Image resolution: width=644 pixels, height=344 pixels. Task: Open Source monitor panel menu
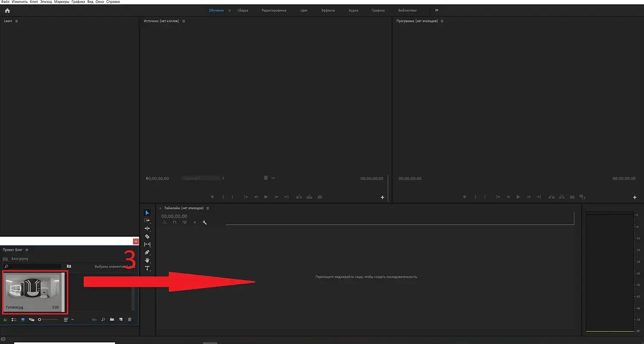pyautogui.click(x=184, y=21)
